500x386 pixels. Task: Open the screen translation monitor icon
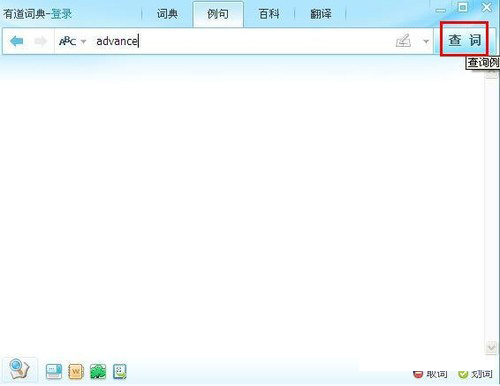point(54,371)
